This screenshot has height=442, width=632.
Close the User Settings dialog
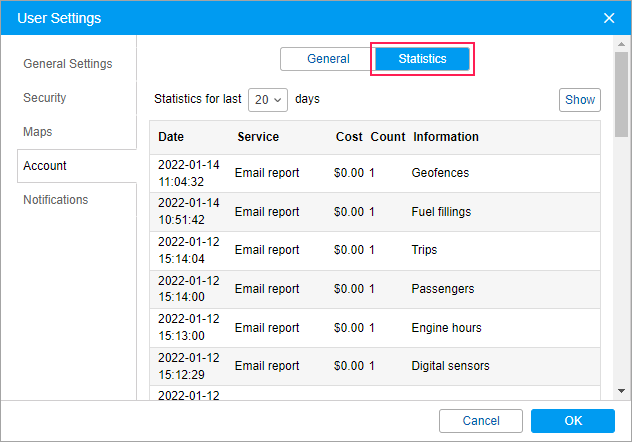[x=609, y=18]
